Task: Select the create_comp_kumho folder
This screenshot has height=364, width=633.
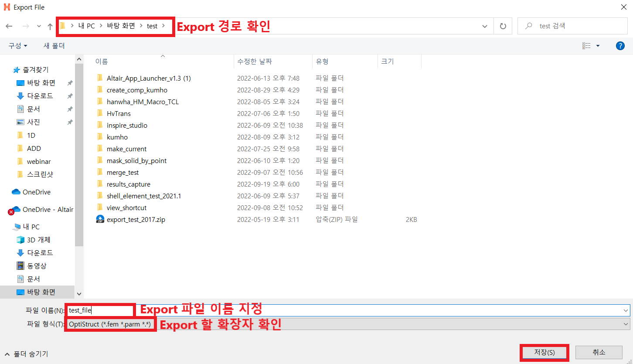Action: click(x=137, y=90)
